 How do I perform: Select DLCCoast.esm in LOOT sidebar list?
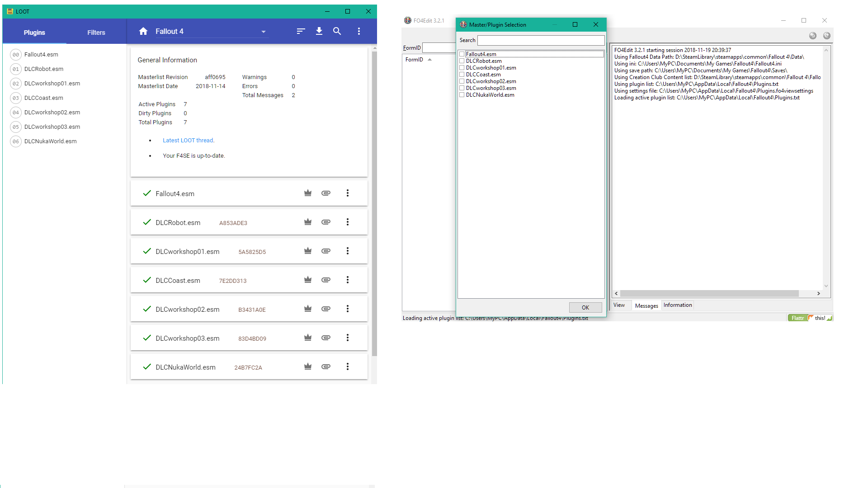pos(44,98)
